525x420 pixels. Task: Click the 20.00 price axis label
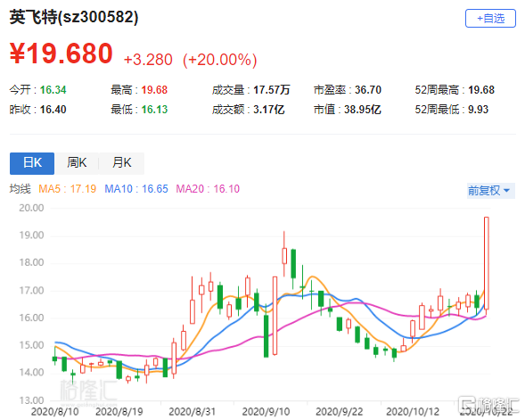tap(31, 208)
